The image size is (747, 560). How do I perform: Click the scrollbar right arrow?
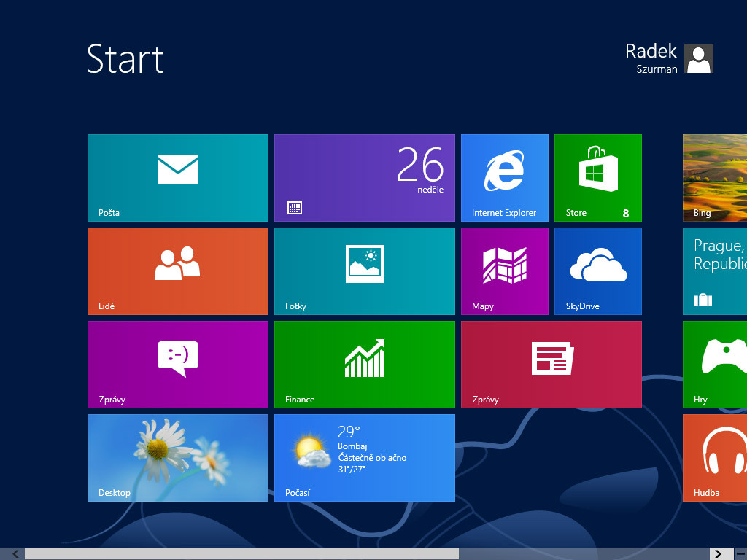coord(718,554)
